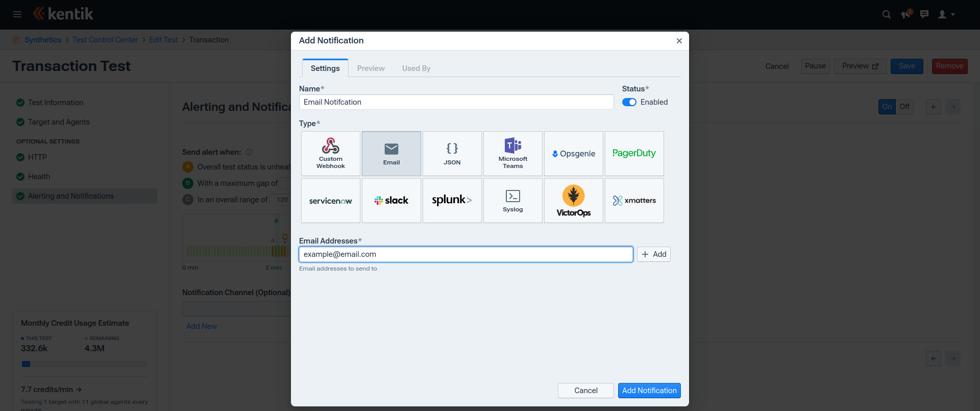Image resolution: width=980 pixels, height=411 pixels.
Task: Go to next step arrow at top
Action: pos(953,107)
